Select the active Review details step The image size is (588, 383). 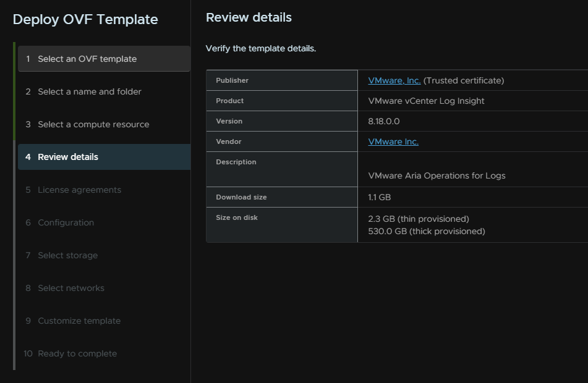pos(104,157)
